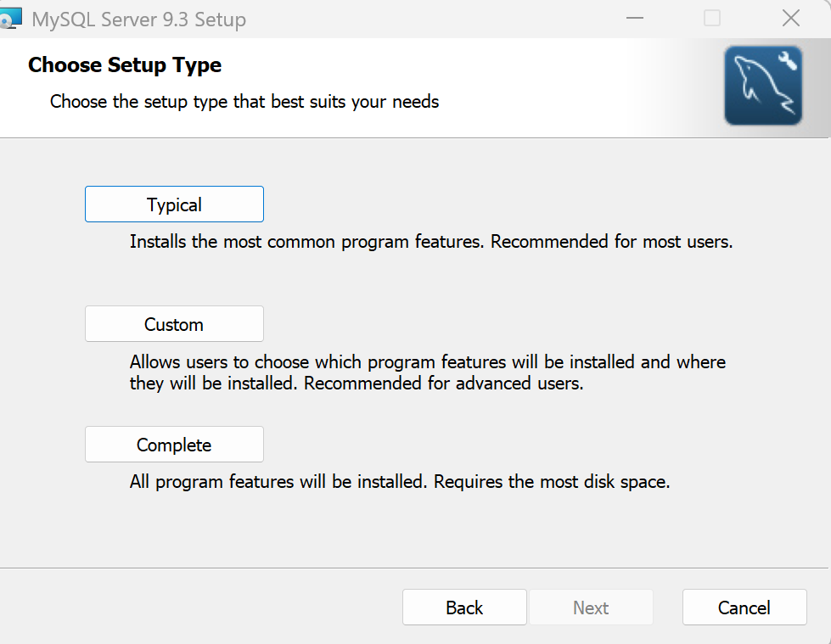Close the MySQL Server Setup window
Image resolution: width=831 pixels, height=644 pixels.
pyautogui.click(x=791, y=18)
